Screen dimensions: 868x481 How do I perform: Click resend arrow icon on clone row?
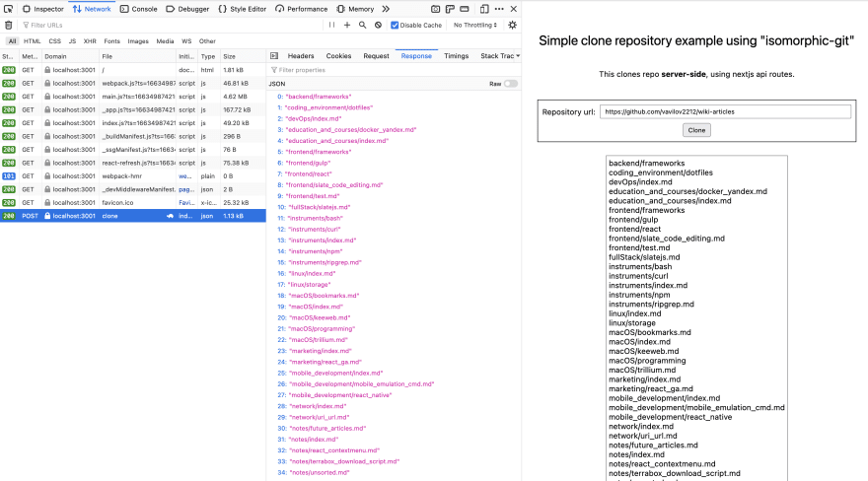pyautogui.click(x=170, y=216)
